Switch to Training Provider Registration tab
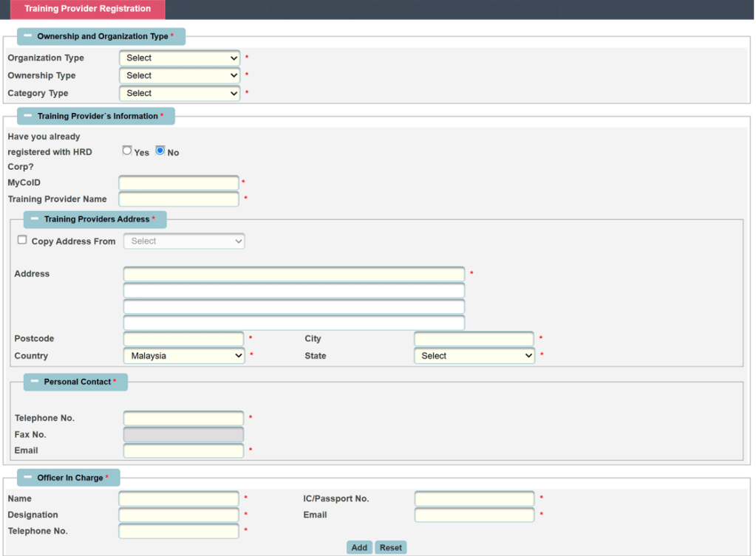Viewport: 756px width, 556px height. tap(87, 10)
